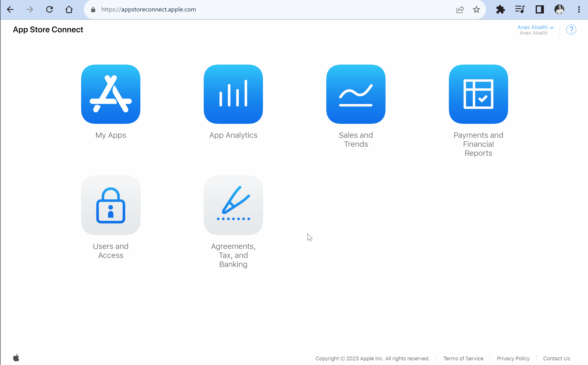Image resolution: width=588 pixels, height=365 pixels.
Task: Open the App Analytics bar chart icon
Action: 233,94
